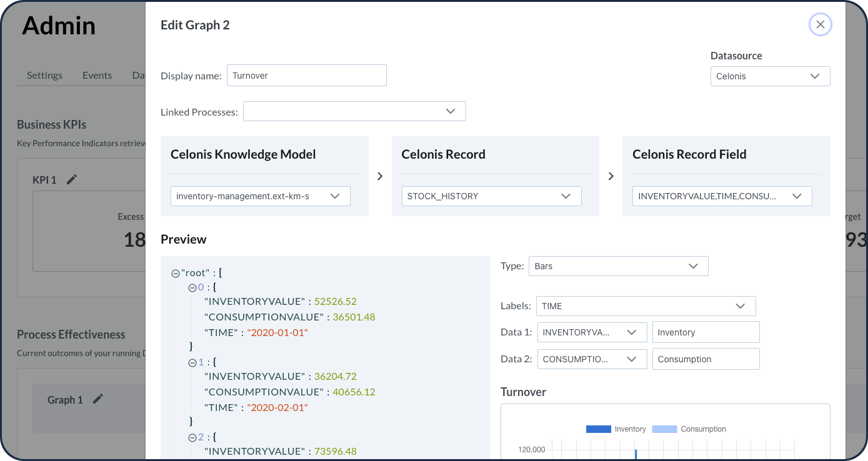The image size is (868, 461).
Task: Select the TIME value "2020-01-01"
Action: [277, 332]
